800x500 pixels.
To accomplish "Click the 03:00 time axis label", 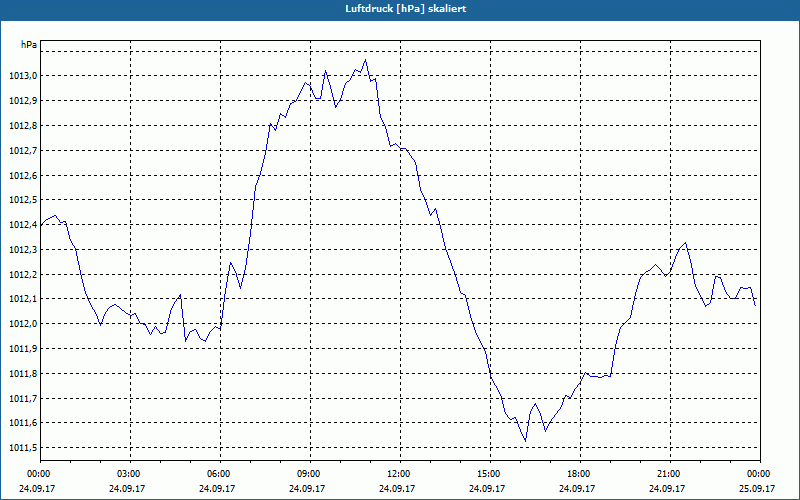I will (x=130, y=474).
